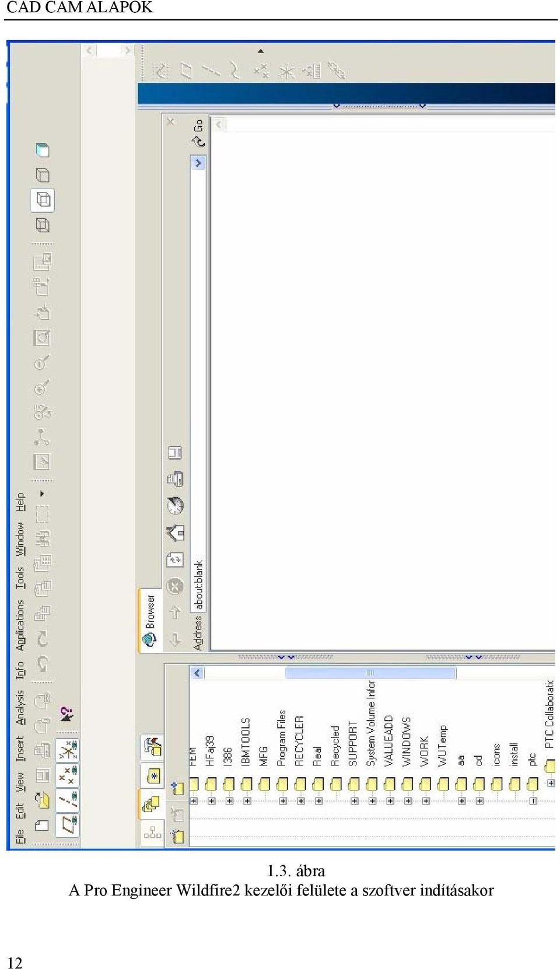Open the Analysis menu

pyautogui.click(x=20, y=708)
